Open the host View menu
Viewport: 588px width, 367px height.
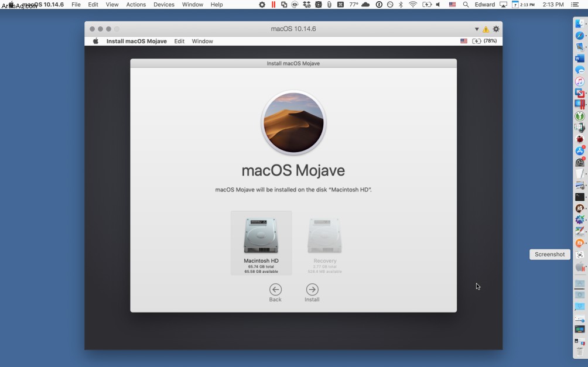[112, 5]
